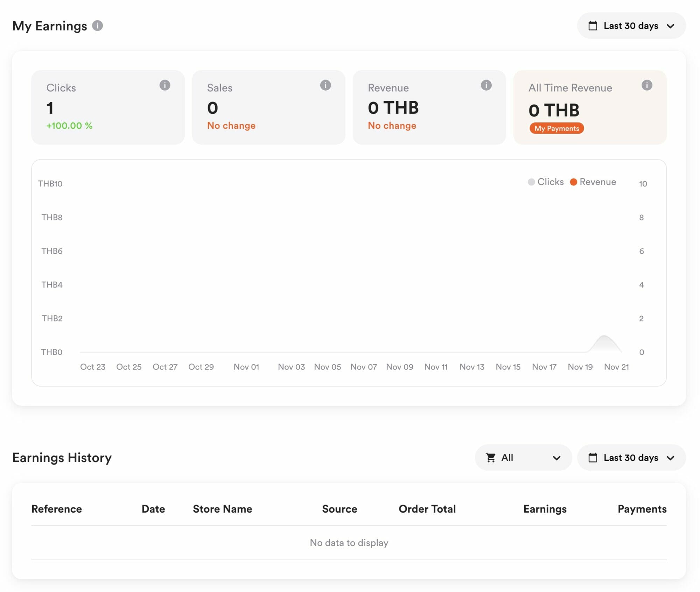Click the gray Clicks legend dot
Image resolution: width=700 pixels, height=592 pixels.
point(531,182)
